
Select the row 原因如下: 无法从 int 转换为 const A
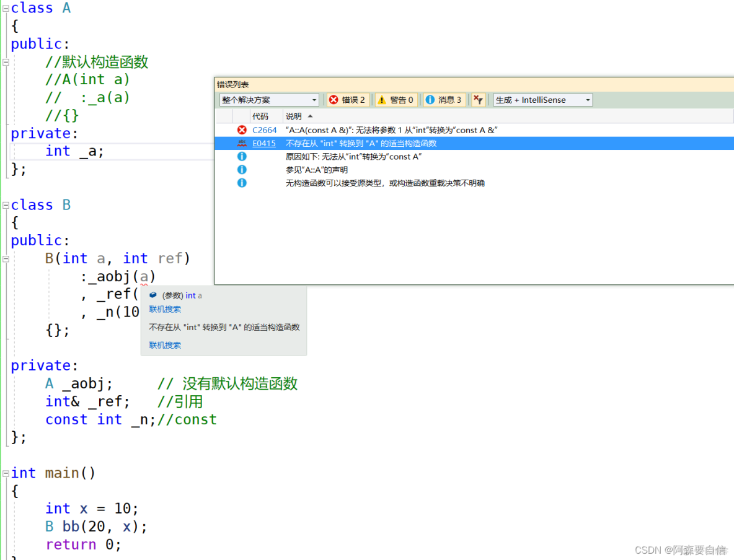click(x=474, y=156)
